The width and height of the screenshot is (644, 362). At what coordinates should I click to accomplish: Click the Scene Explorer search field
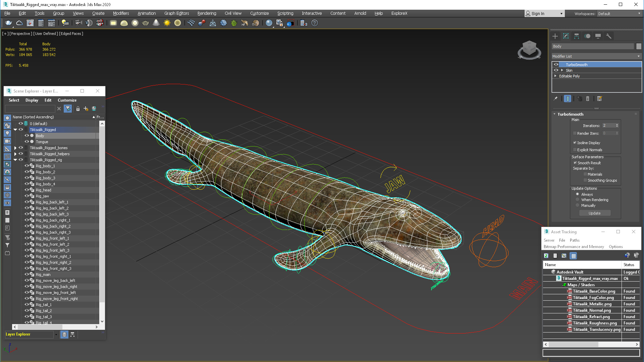pyautogui.click(x=30, y=109)
